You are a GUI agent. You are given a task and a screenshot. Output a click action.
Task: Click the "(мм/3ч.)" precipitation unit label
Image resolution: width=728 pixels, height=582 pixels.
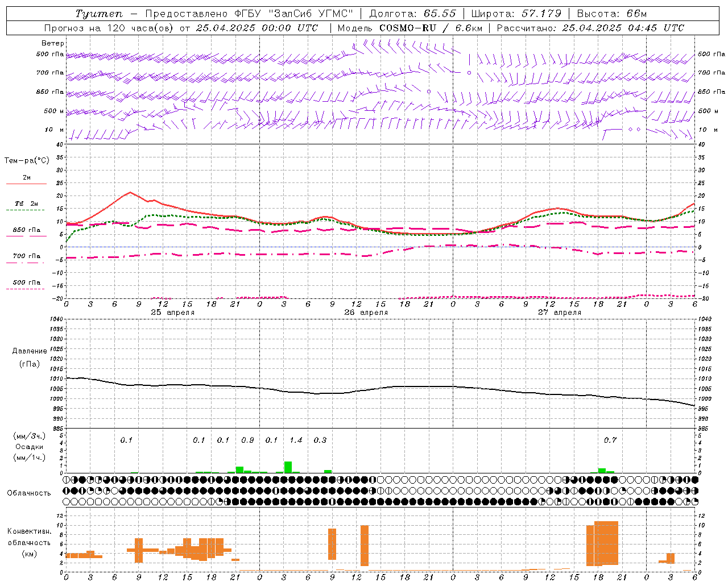click(30, 436)
